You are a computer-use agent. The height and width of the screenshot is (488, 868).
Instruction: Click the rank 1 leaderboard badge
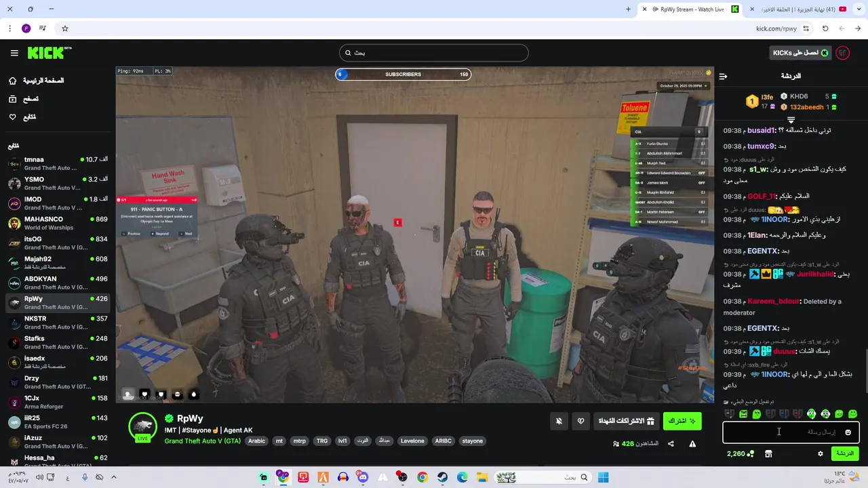click(x=751, y=102)
